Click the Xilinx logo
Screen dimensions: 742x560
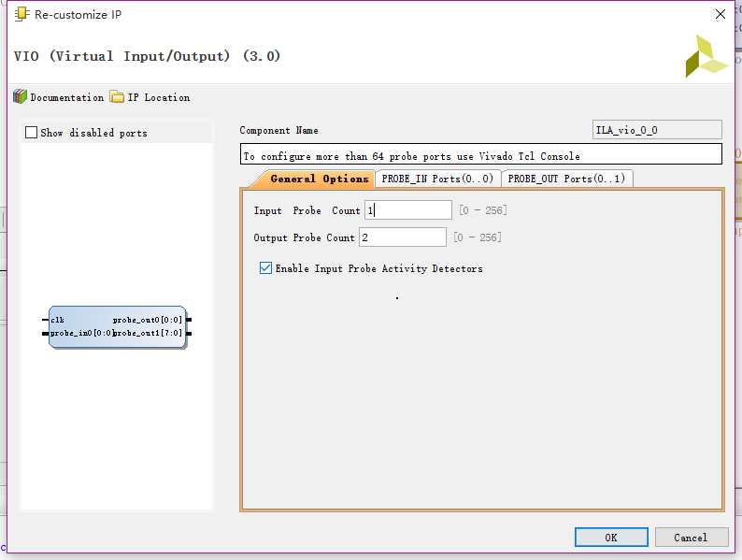[706, 56]
